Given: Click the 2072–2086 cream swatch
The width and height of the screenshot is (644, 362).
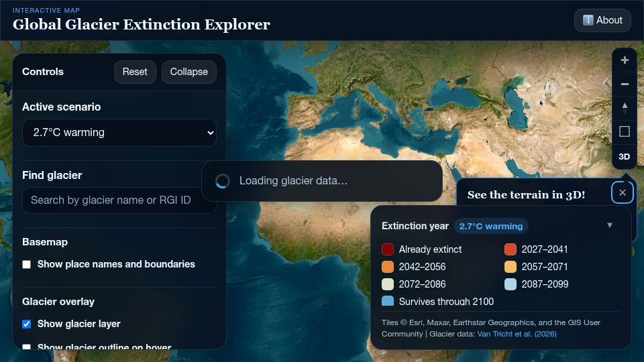Looking at the screenshot, I should (x=388, y=284).
